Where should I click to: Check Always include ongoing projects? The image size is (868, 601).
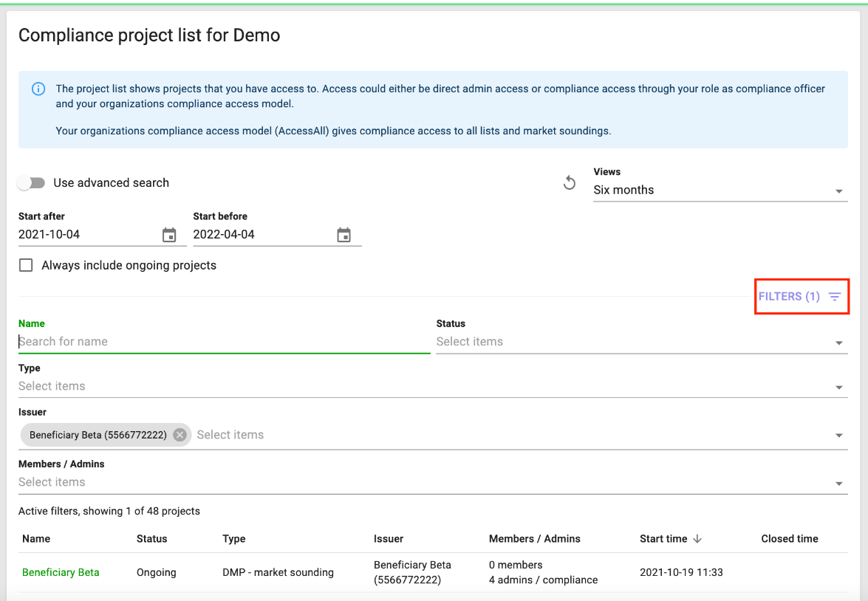26,265
